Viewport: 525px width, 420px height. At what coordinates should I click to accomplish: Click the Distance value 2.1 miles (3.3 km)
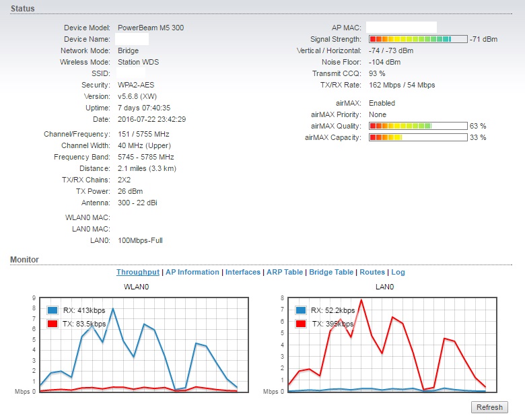pyautogui.click(x=147, y=168)
